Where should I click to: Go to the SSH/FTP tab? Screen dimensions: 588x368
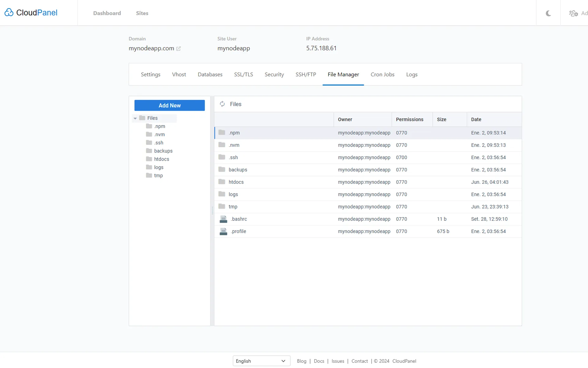tap(306, 75)
